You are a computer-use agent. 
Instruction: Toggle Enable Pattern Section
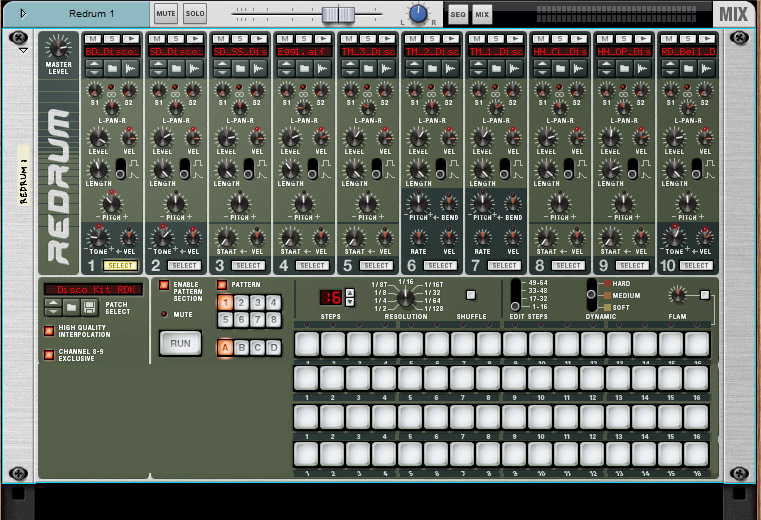point(164,285)
